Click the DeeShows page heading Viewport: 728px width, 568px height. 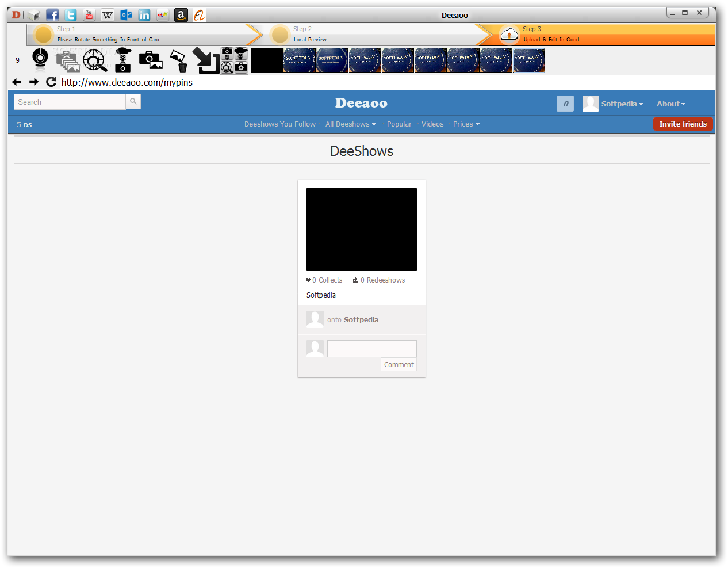pyautogui.click(x=362, y=151)
